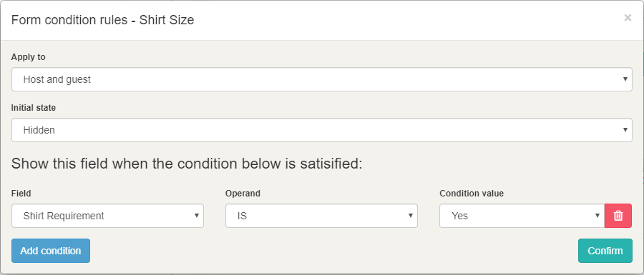Click the arrow beside the Yes value
This screenshot has width=644, height=275.
click(597, 216)
